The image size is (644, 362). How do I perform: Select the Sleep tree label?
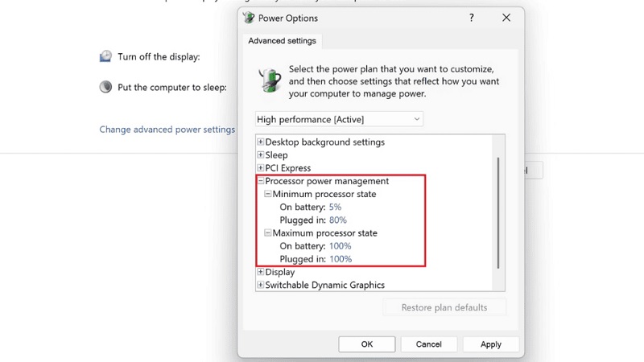(x=276, y=155)
